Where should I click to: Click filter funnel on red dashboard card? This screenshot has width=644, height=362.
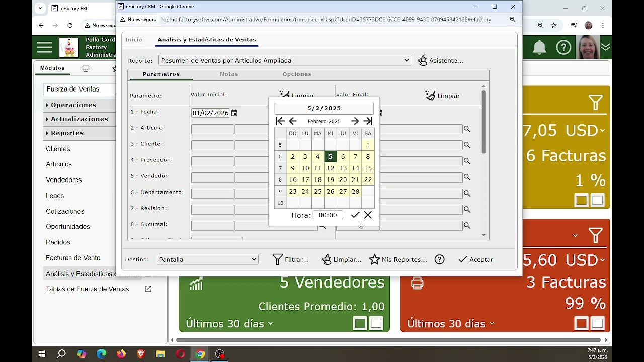pyautogui.click(x=596, y=235)
